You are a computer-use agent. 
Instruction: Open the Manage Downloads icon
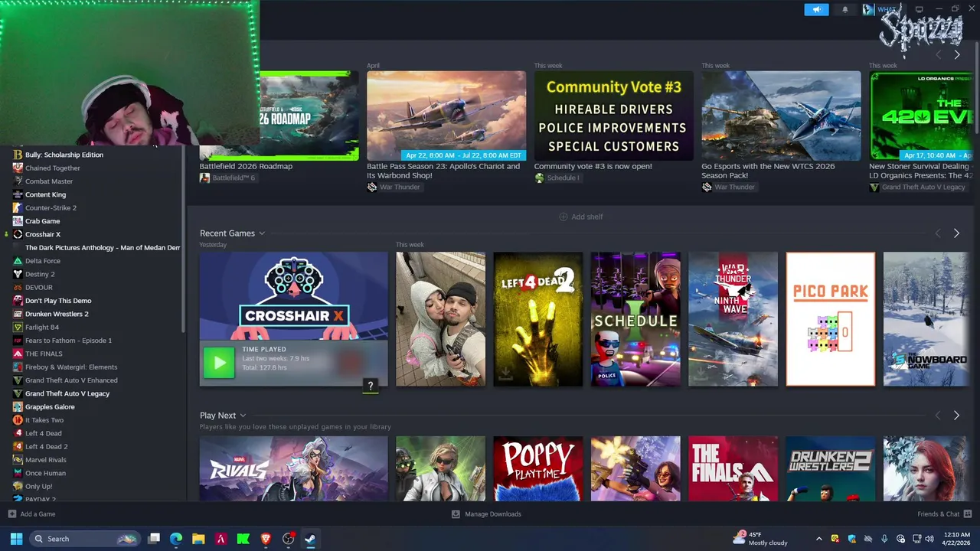(x=456, y=514)
